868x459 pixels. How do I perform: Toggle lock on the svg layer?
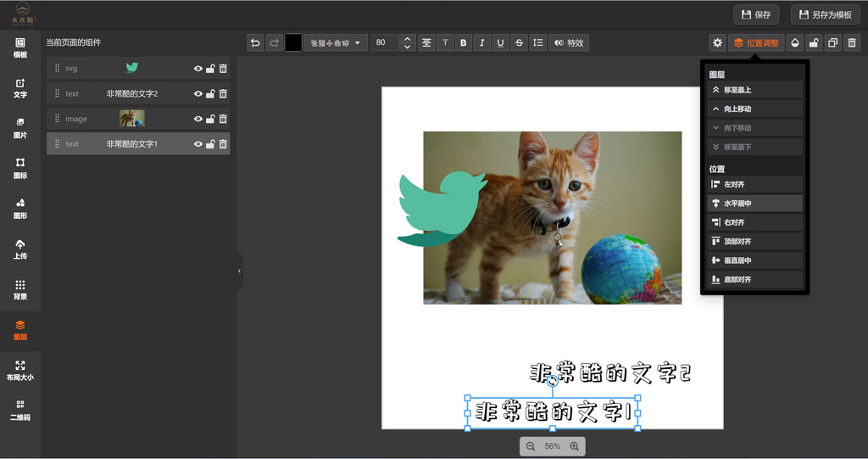210,69
